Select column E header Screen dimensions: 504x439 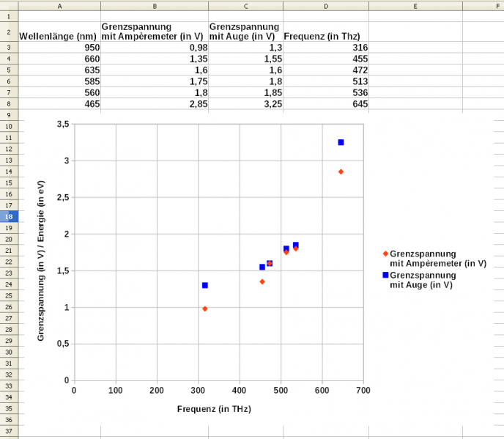click(415, 5)
